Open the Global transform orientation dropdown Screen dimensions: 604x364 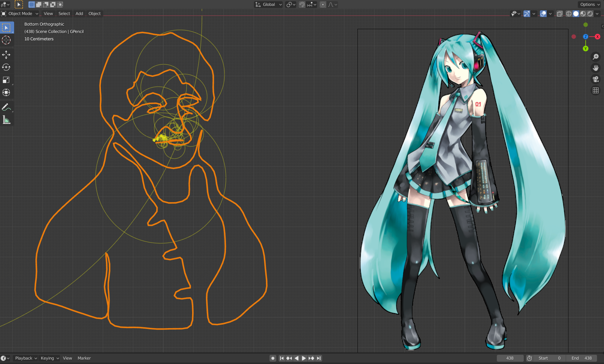coord(268,4)
